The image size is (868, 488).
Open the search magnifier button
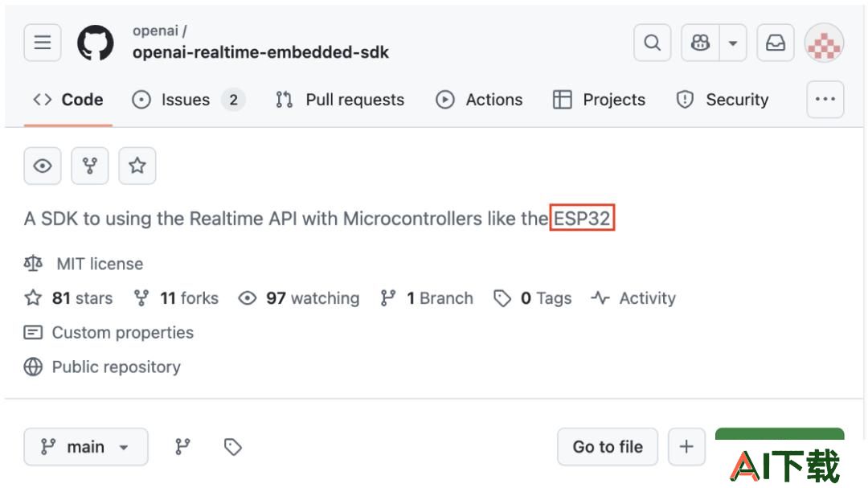(x=652, y=43)
